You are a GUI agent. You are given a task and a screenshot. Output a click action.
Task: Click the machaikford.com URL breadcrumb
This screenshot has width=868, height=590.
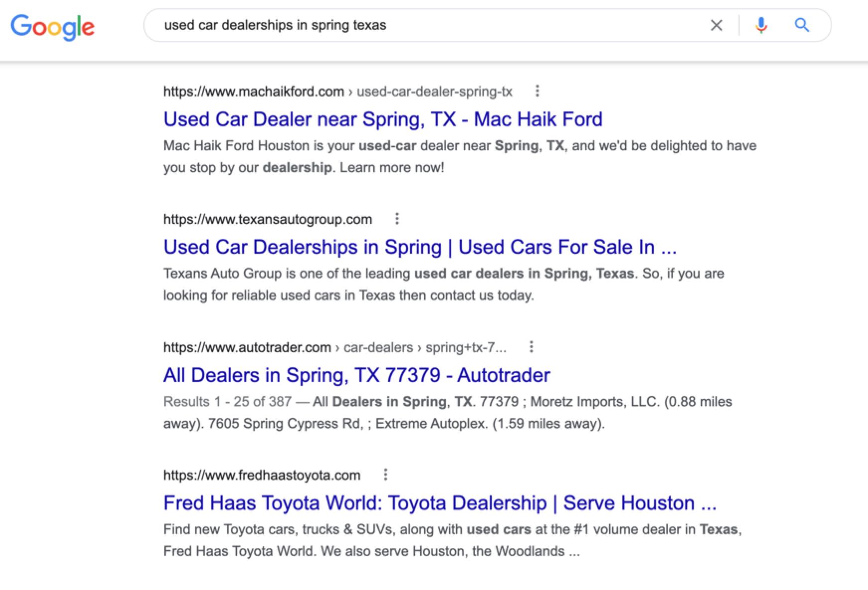[337, 92]
